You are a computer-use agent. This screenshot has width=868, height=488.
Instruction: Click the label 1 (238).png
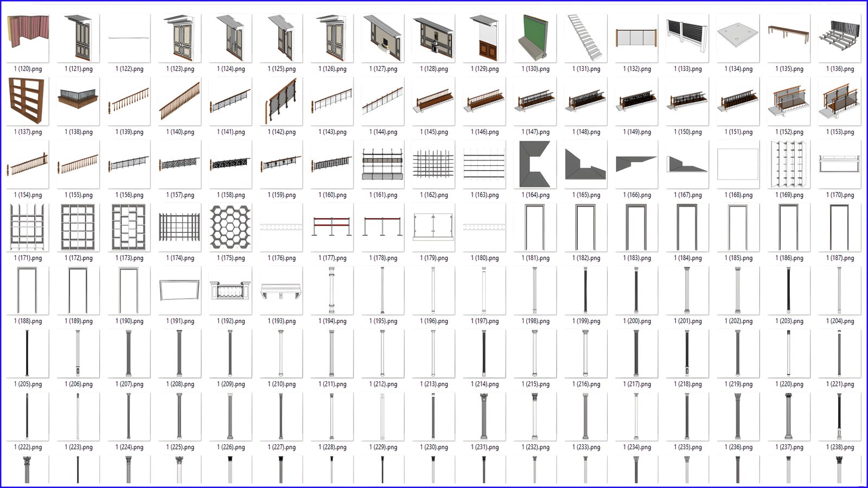click(840, 447)
